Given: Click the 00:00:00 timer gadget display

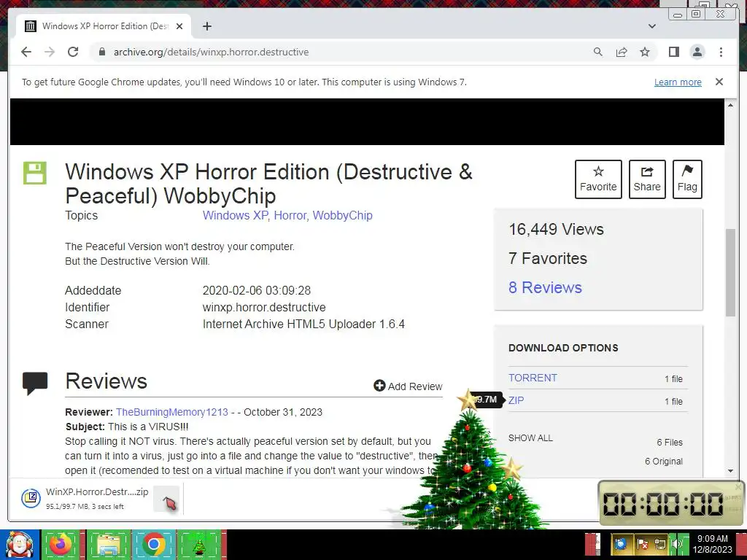Looking at the screenshot, I should (663, 504).
